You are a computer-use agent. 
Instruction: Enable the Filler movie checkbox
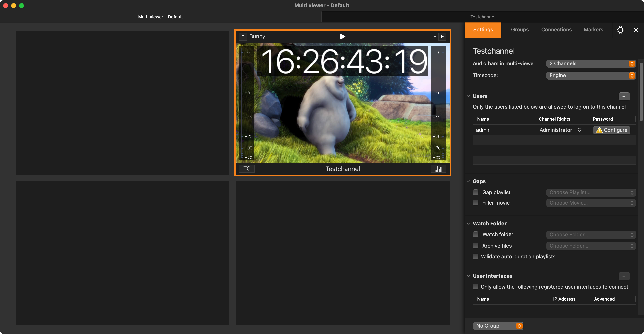click(476, 203)
